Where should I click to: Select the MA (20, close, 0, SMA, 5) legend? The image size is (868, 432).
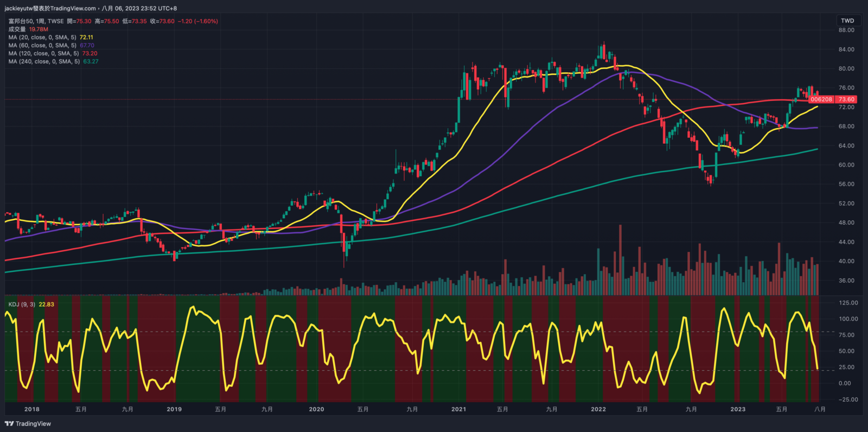click(x=42, y=37)
